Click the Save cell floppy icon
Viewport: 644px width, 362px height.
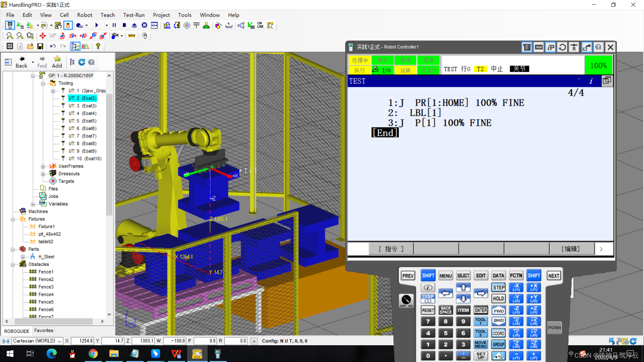click(40, 46)
